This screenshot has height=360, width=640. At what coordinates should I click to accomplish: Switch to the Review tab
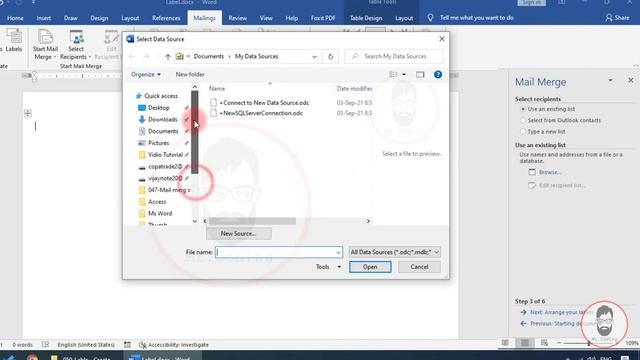pos(238,18)
